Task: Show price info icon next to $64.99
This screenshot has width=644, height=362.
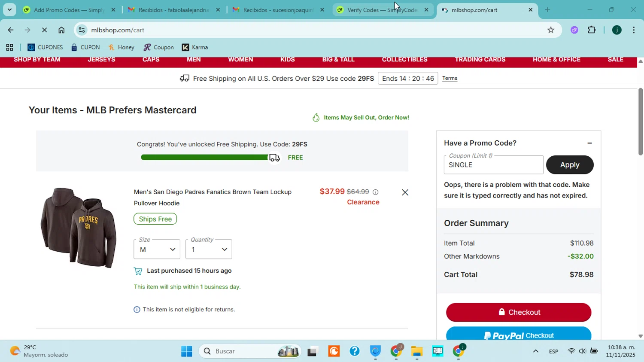Action: (375, 192)
